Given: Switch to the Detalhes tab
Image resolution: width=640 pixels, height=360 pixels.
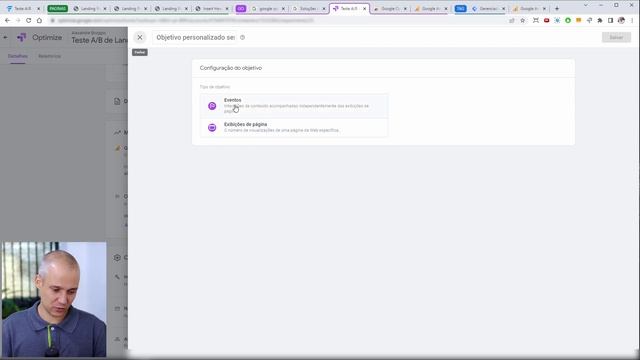Looking at the screenshot, I should [18, 56].
